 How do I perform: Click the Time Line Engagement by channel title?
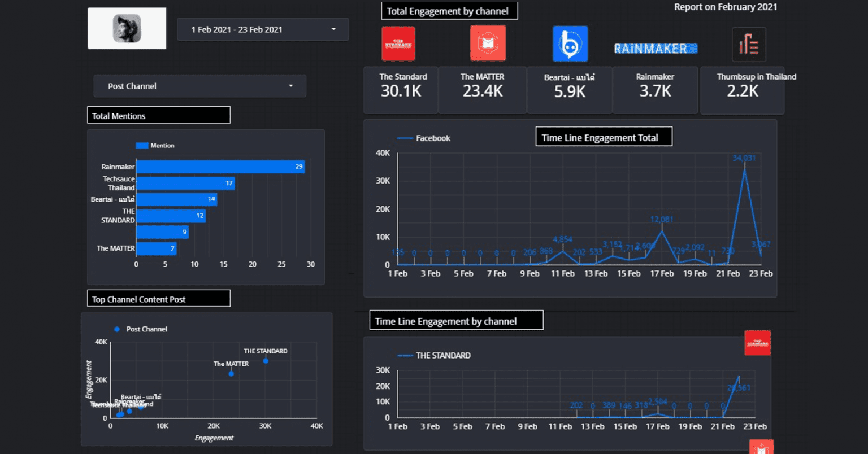457,320
